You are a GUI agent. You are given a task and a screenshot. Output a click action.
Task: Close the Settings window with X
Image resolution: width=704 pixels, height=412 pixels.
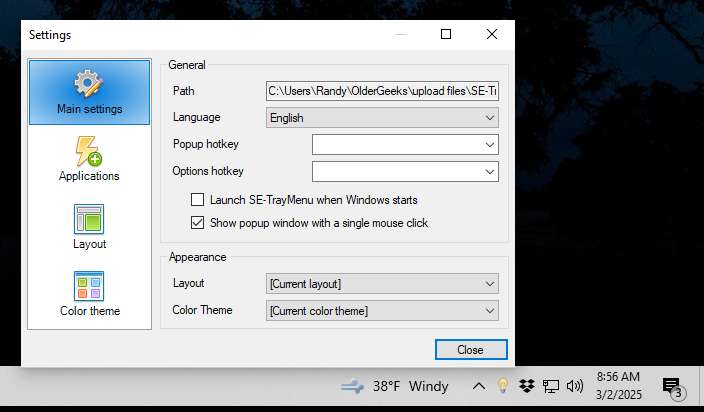click(x=492, y=34)
